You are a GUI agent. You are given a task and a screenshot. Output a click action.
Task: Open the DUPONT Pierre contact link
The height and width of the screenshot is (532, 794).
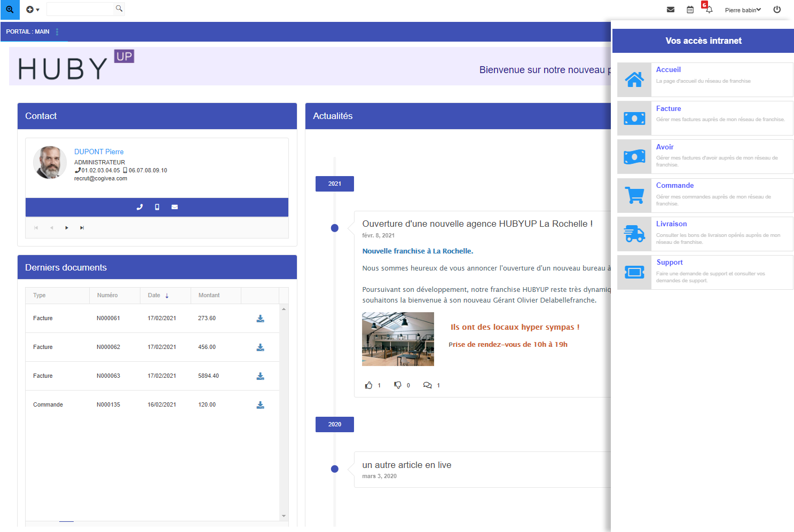pyautogui.click(x=99, y=152)
